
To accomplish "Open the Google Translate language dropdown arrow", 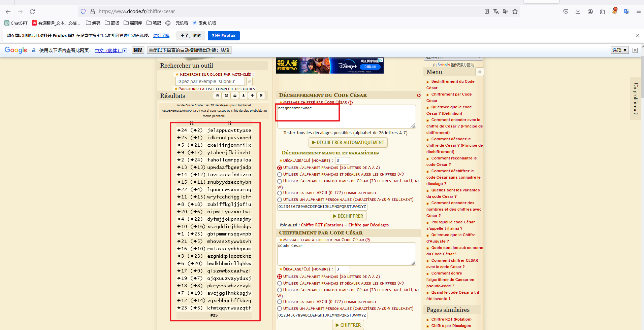I will click(125, 50).
